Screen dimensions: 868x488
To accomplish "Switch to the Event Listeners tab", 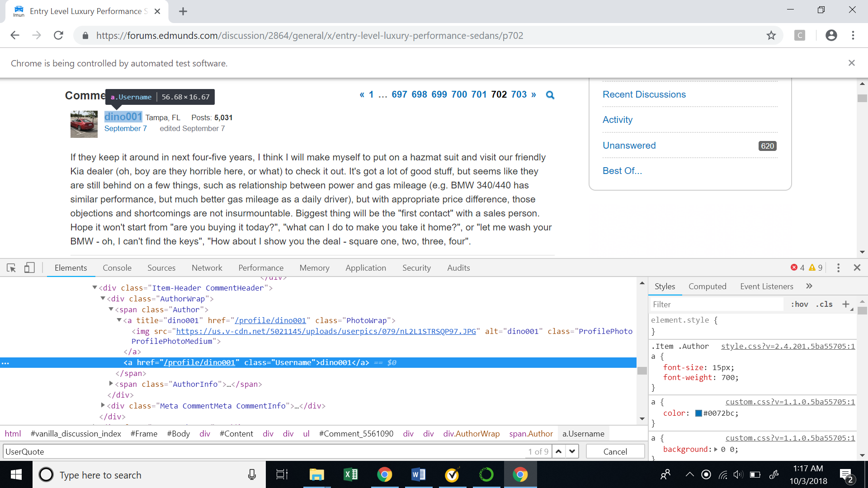I will click(767, 286).
